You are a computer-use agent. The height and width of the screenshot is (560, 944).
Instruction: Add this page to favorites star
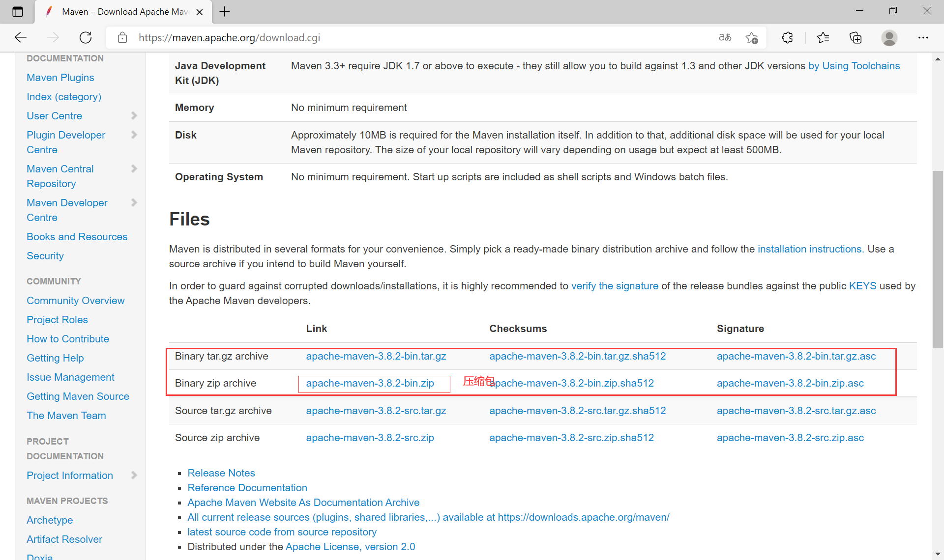tap(751, 37)
